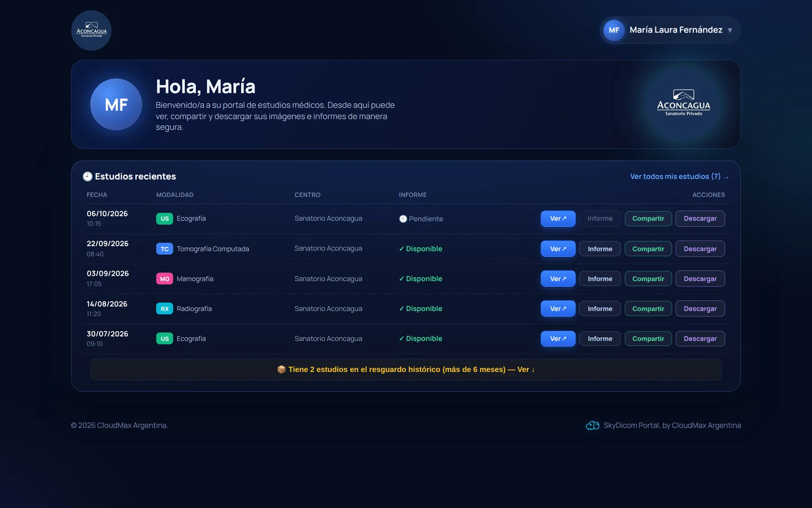This screenshot has height=508, width=812.
Task: Click the US badge for 30/07/2026 Ecografía
Action: coord(165,339)
